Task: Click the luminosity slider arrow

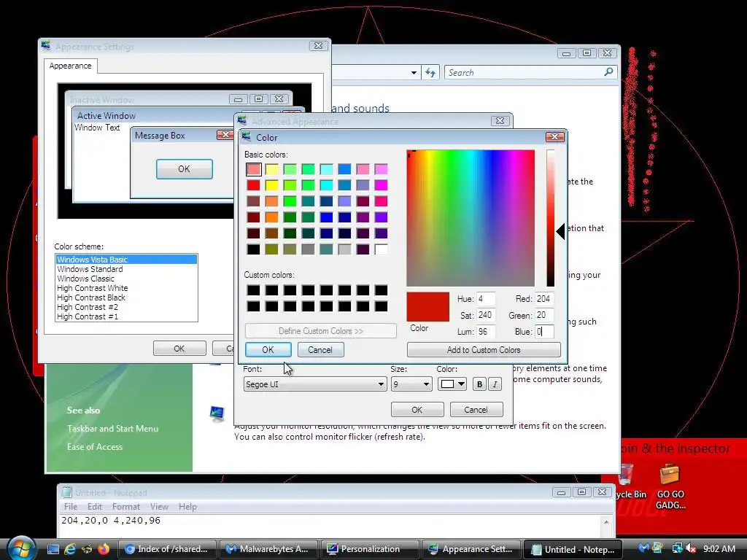Action: tap(561, 231)
